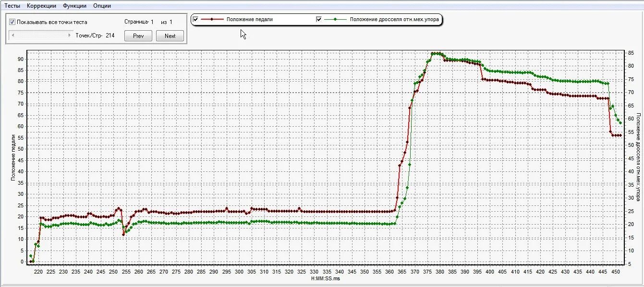The image size is (644, 287).
Task: Click the 'H:MM:SS.ms' axis title
Action: (x=325, y=278)
